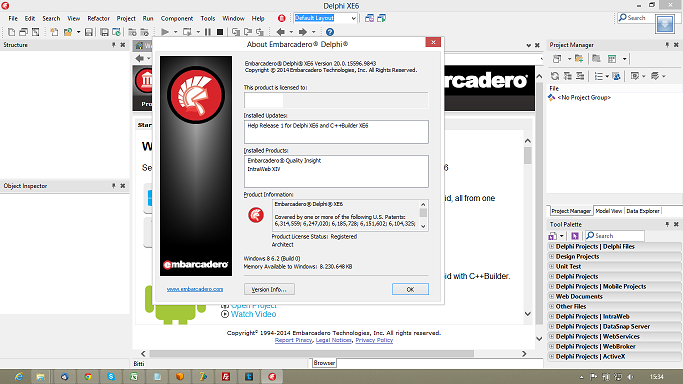
Task: Expand the Other Files category
Action: click(551, 307)
